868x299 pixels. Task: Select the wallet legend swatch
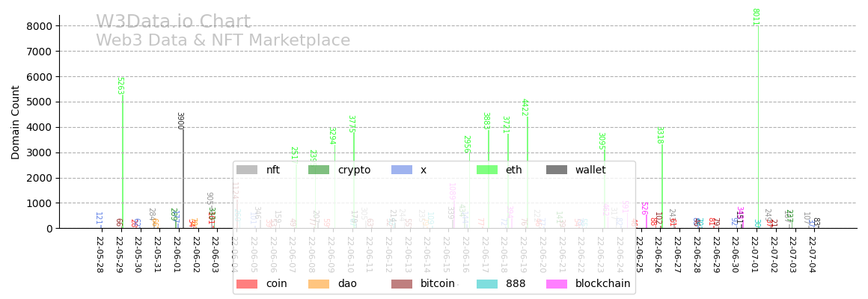click(x=557, y=170)
